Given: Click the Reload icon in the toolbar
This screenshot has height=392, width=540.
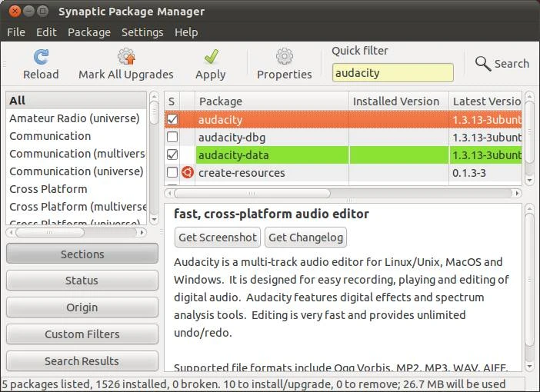Looking at the screenshot, I should 41,57.
